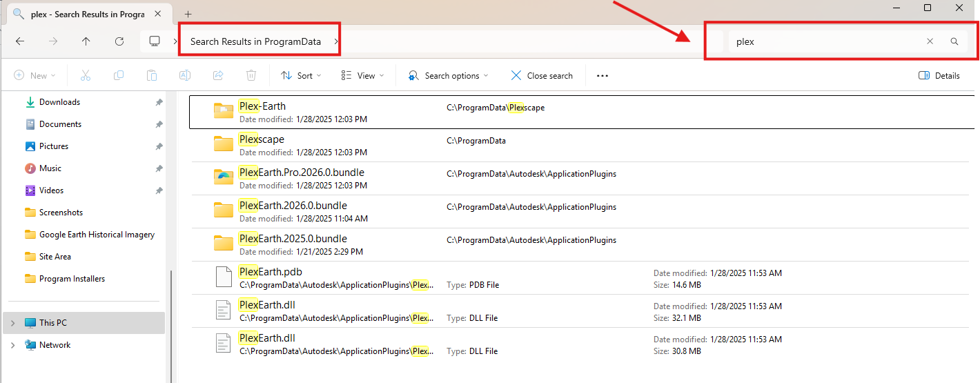The image size is (980, 383).
Task: Click the Close search button
Action: (542, 76)
